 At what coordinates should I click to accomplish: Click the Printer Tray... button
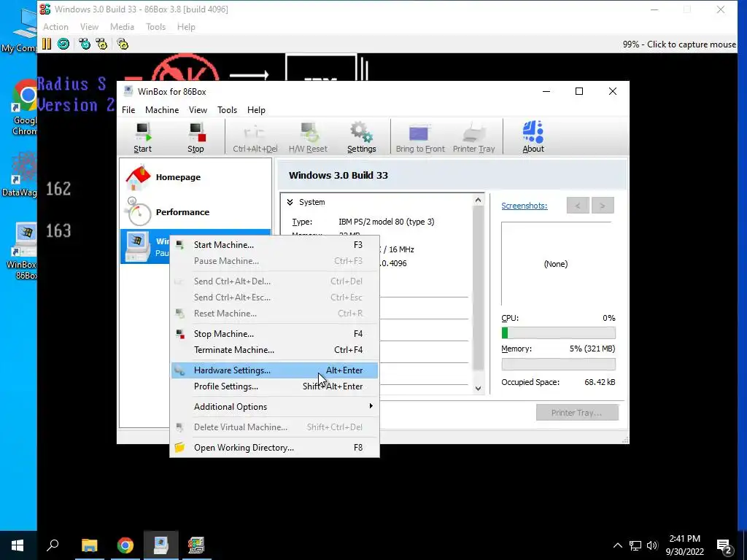click(x=577, y=413)
